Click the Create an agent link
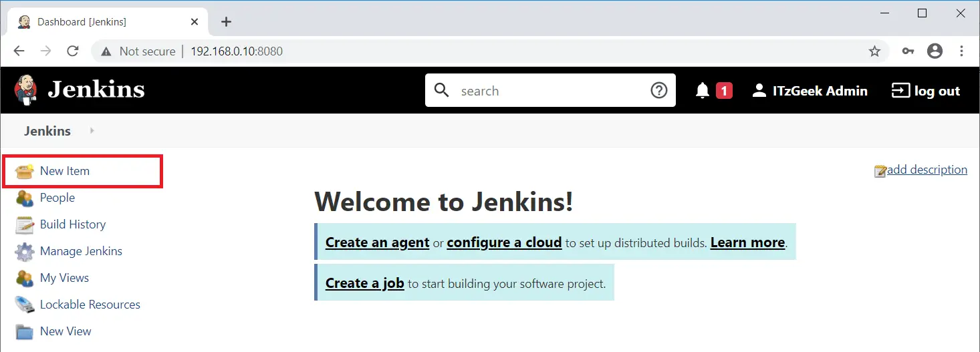The height and width of the screenshot is (352, 980). (x=377, y=242)
